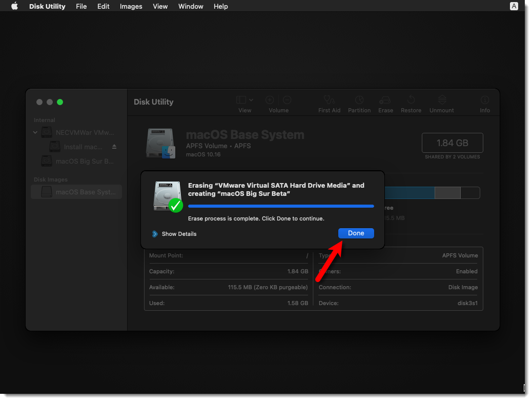Click the remove Volume minus icon
The height and width of the screenshot is (401, 532).
pyautogui.click(x=287, y=100)
